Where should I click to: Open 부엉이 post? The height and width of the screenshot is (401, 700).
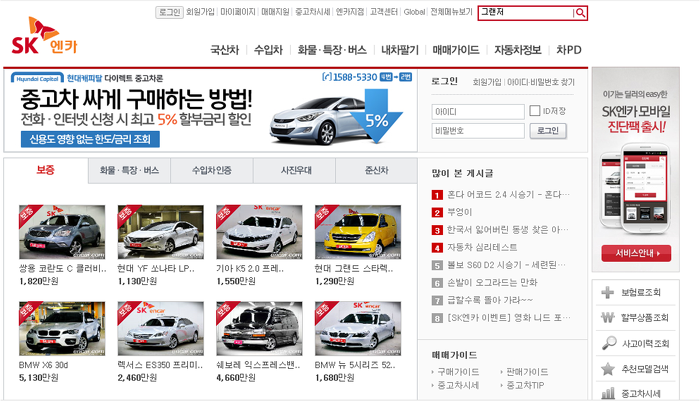click(x=460, y=212)
